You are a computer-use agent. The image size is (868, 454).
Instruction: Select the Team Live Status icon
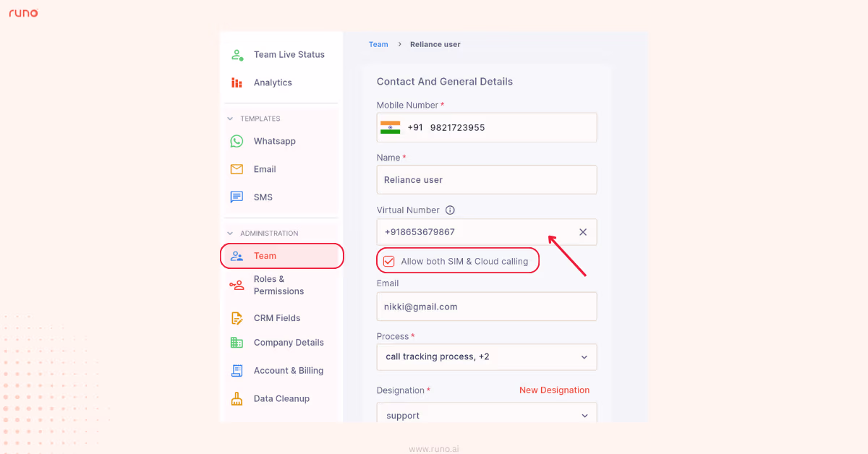pos(237,54)
